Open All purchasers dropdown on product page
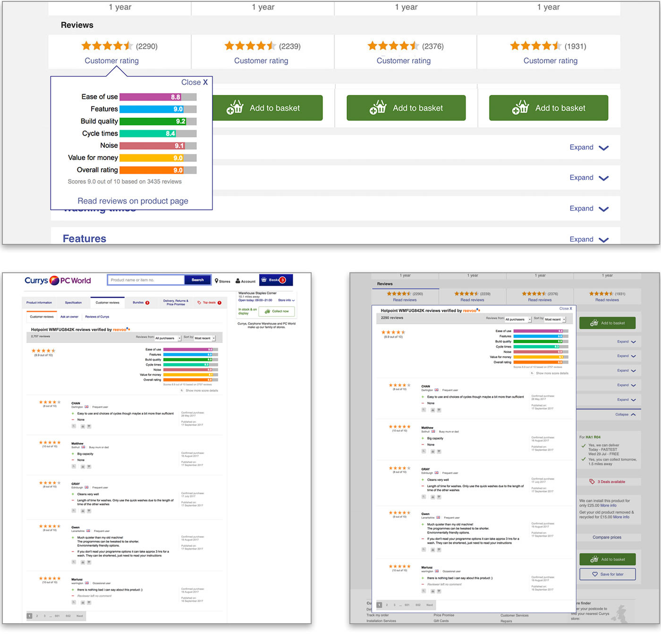661x644 pixels. [168, 338]
